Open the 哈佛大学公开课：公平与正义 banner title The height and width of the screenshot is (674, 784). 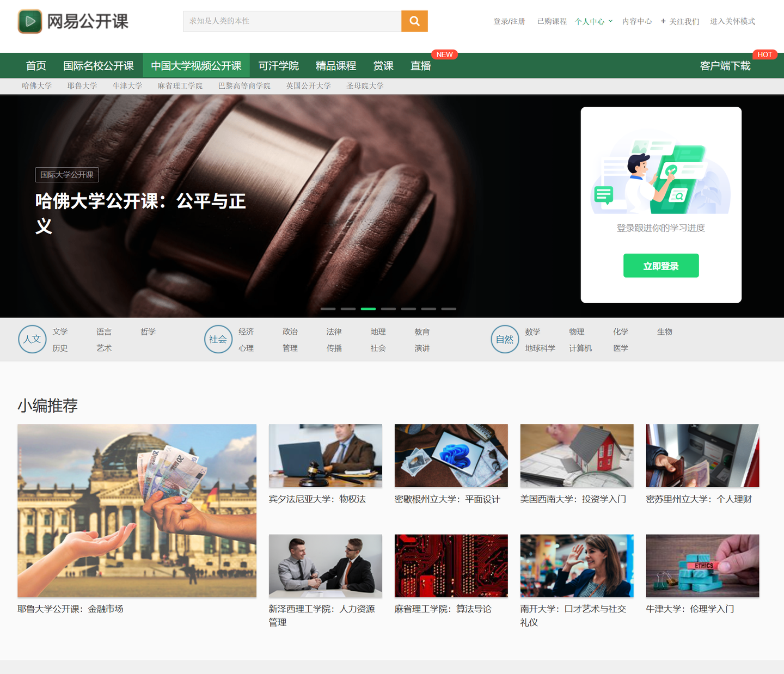coord(140,213)
